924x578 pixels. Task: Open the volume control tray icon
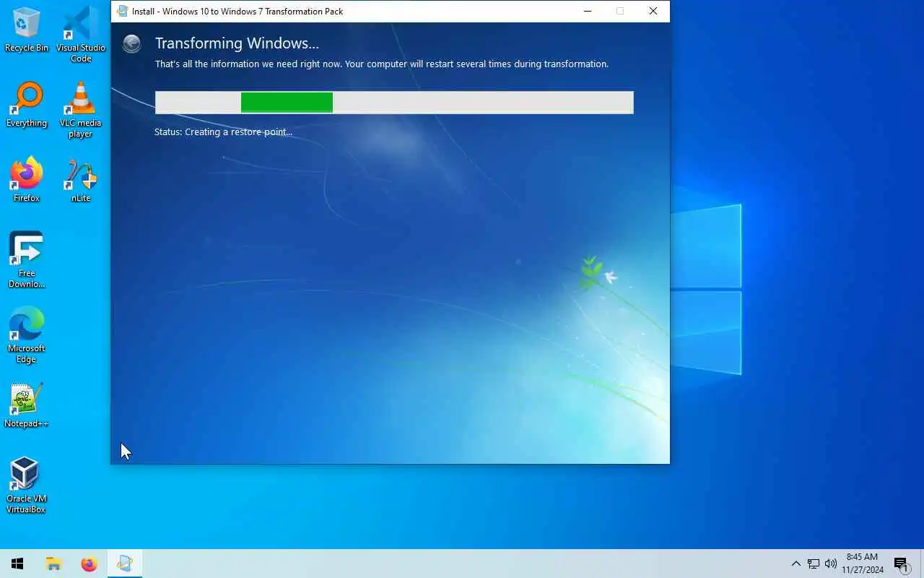(x=831, y=564)
